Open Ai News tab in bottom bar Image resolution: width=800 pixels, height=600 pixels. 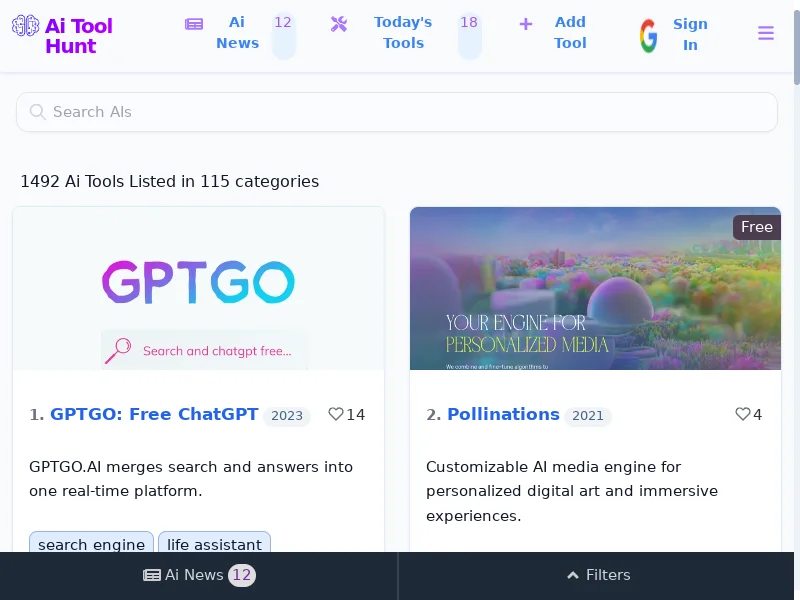pyautogui.click(x=199, y=575)
